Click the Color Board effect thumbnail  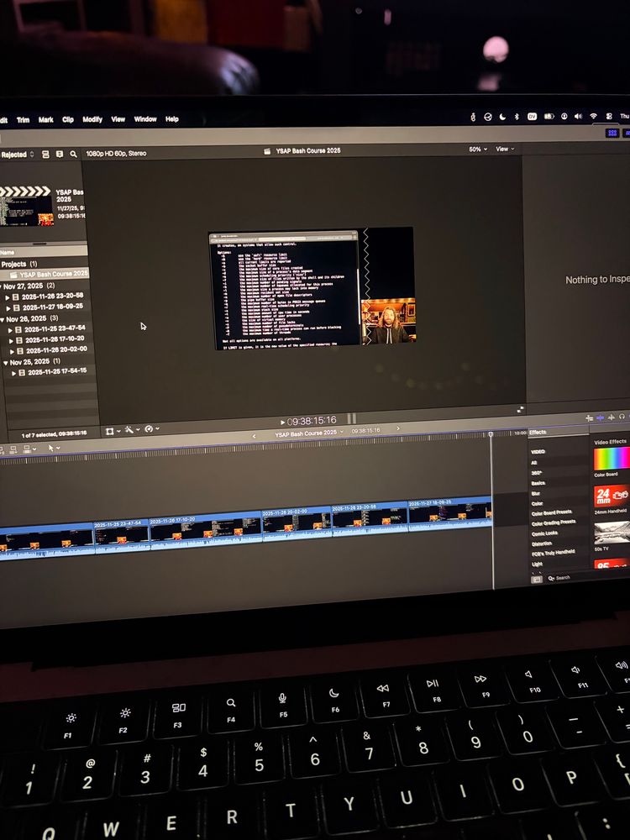click(612, 459)
